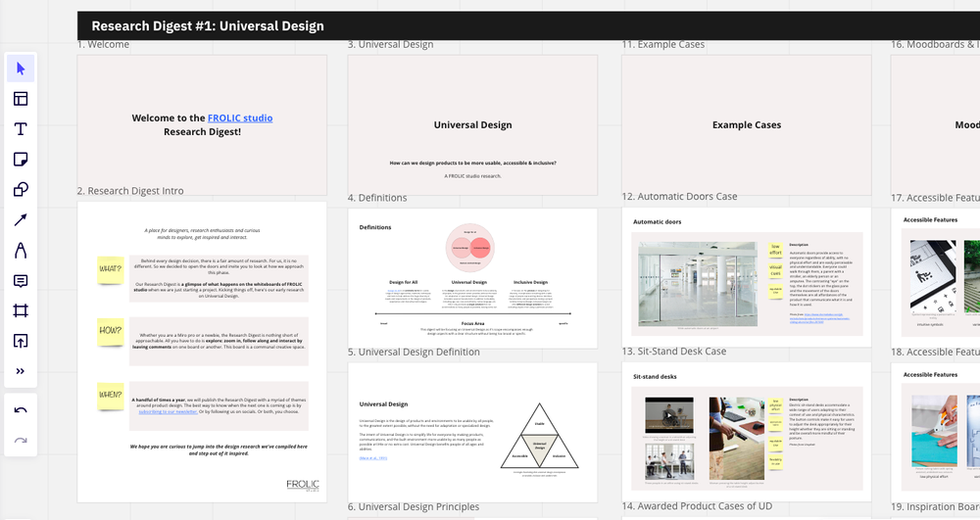The height and width of the screenshot is (520, 980).
Task: Select frame title 13. Sit-Stand Desk Case
Action: pos(674,352)
